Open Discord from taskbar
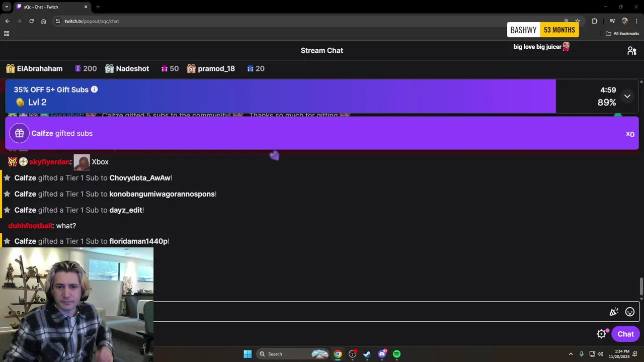 tap(382, 354)
